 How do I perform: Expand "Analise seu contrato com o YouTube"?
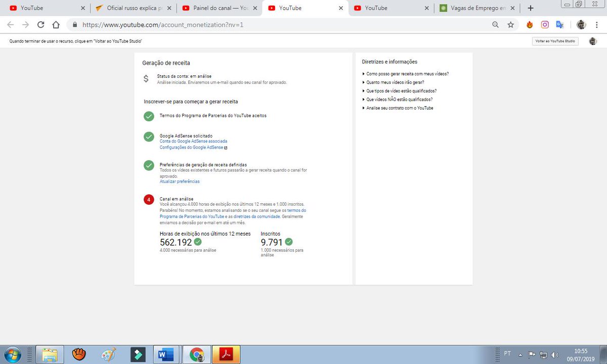click(398, 108)
